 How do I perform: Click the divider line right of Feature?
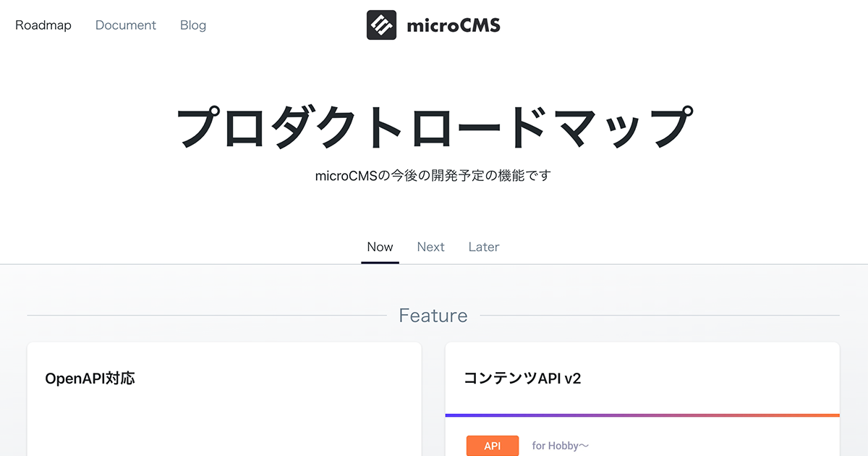660,316
